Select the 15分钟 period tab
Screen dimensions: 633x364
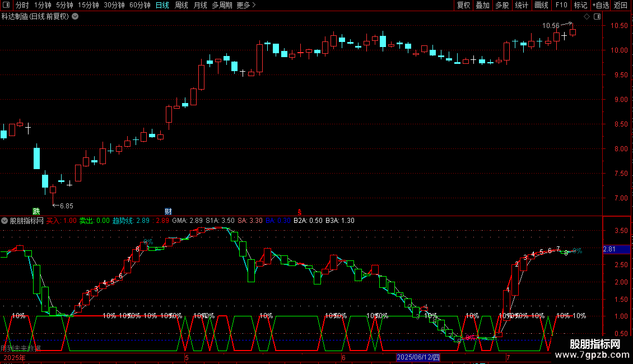coord(88,5)
